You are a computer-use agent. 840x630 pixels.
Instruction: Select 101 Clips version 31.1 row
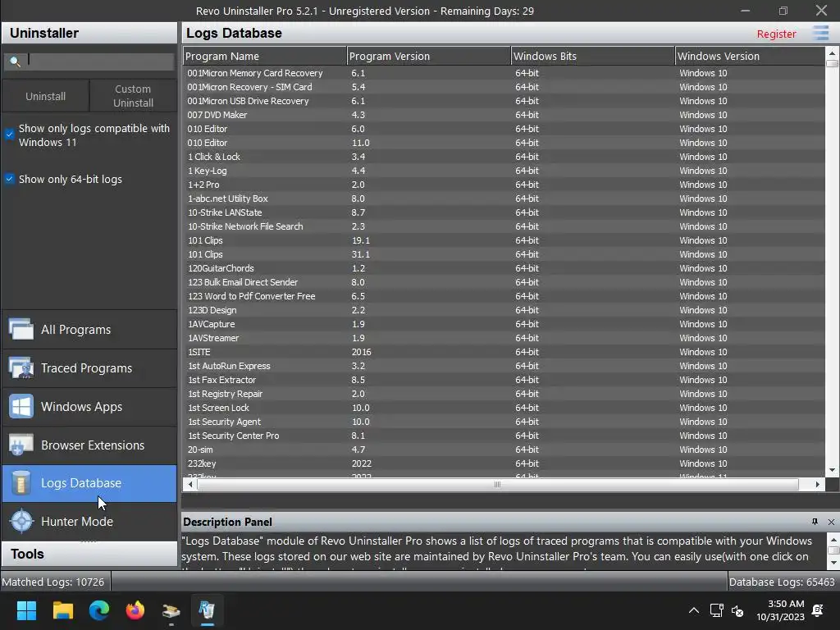504,254
